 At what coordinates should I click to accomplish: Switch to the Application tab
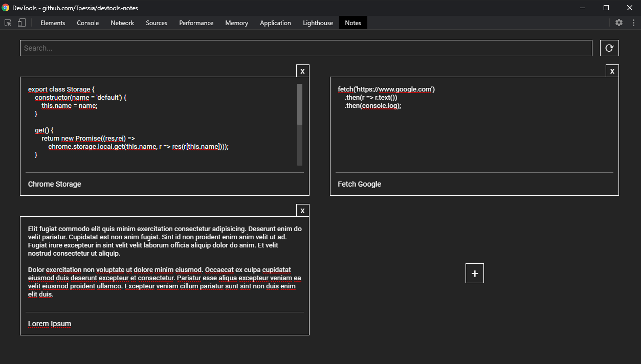tap(275, 23)
